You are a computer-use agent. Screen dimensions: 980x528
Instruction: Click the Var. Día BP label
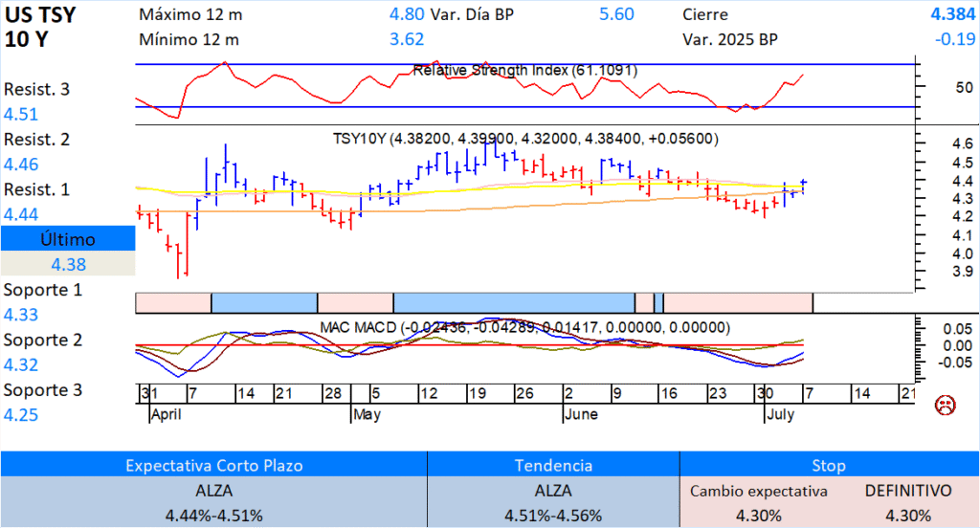tap(473, 14)
